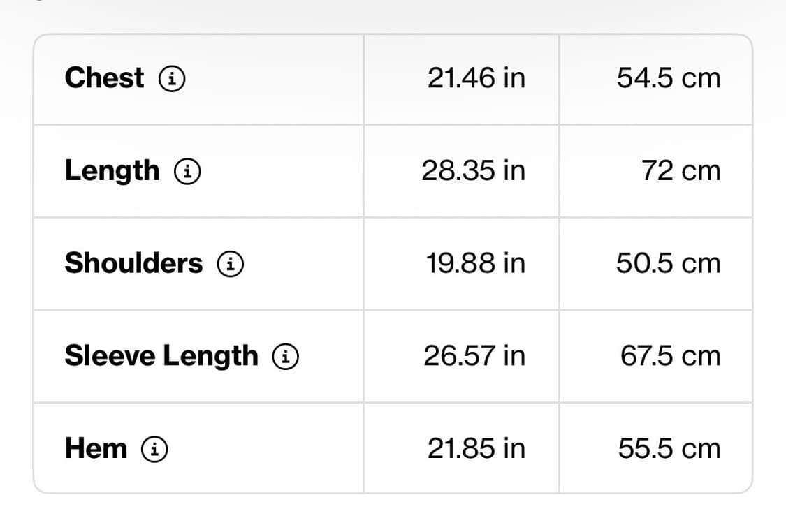
Task: Click the 21.85 in hem value
Action: coord(476,449)
